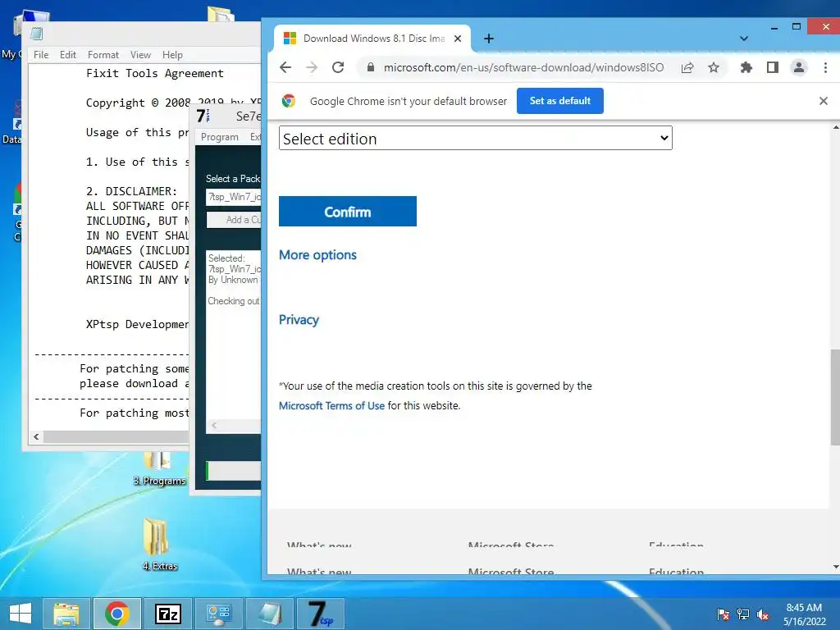Close the Download Windows 8.1 tab
840x630 pixels.
click(458, 39)
